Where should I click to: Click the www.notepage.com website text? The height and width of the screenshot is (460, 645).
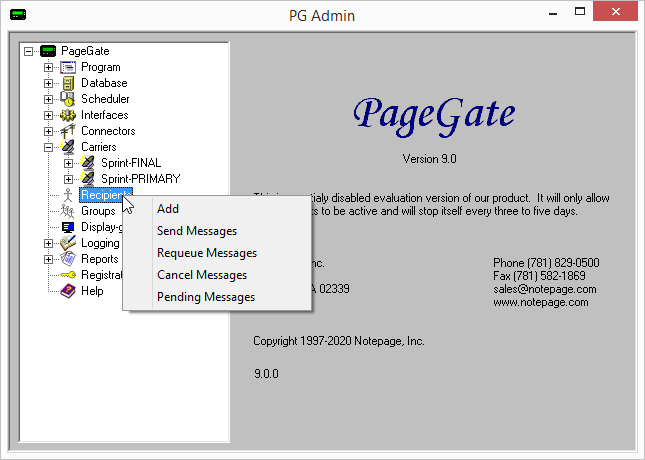[x=541, y=302]
